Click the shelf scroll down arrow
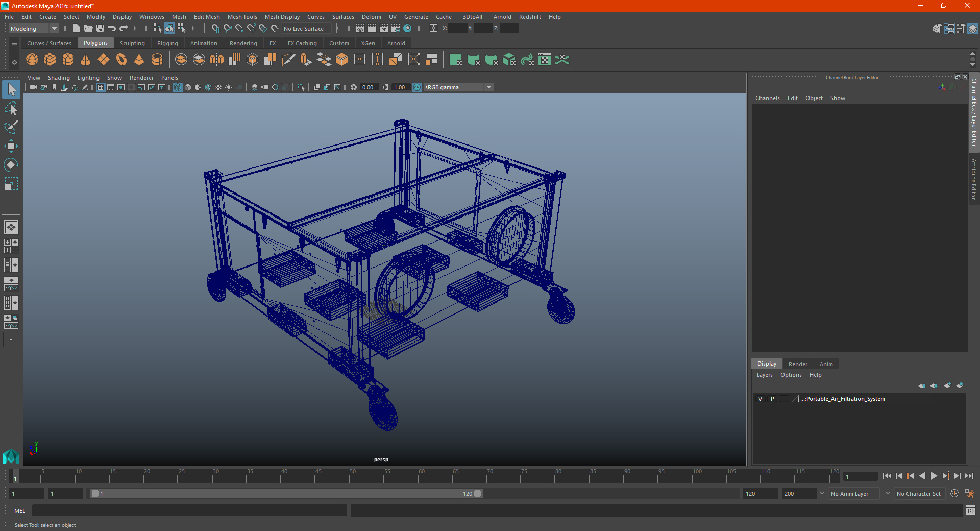This screenshot has height=531, width=980. [x=972, y=65]
